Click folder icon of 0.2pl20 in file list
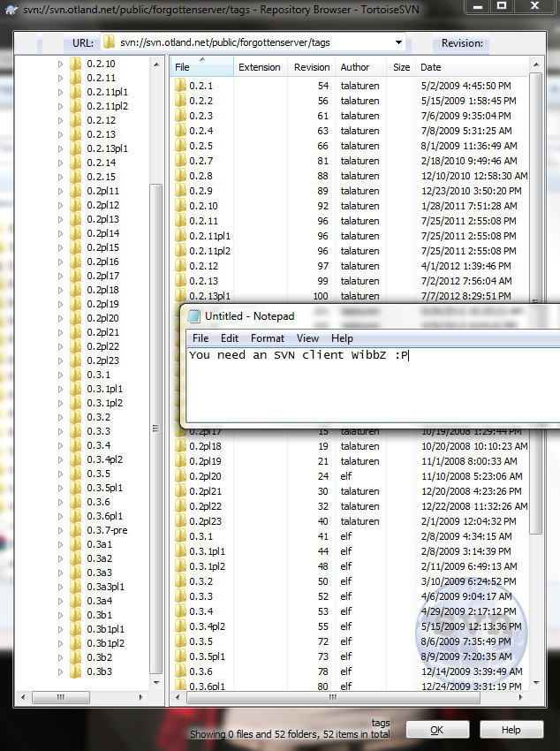 pos(180,476)
